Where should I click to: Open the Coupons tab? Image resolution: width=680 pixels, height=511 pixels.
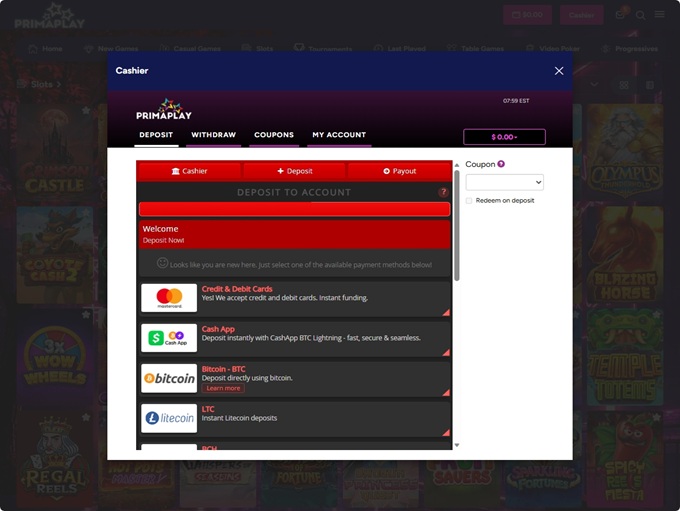click(x=274, y=135)
